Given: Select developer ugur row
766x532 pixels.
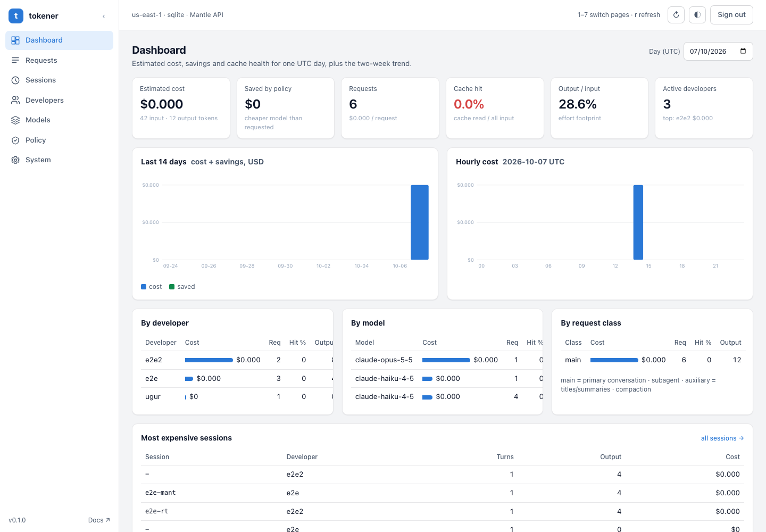Looking at the screenshot, I should (237, 397).
